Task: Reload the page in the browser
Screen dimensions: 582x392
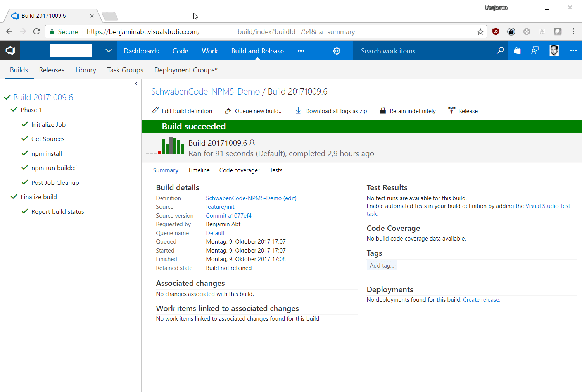Action: 36,32
